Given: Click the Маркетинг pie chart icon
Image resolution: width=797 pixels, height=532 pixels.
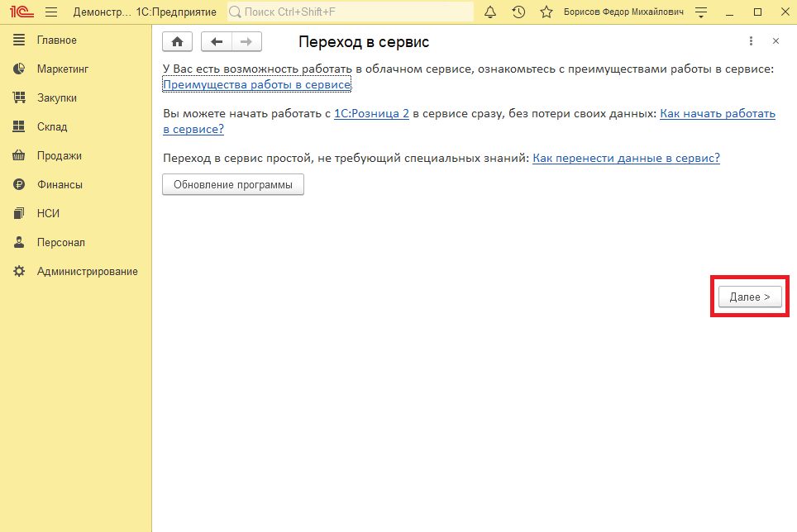Looking at the screenshot, I should point(19,69).
